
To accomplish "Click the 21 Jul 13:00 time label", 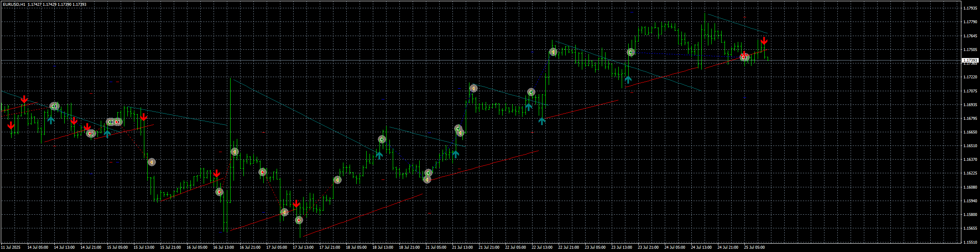I will coord(462,247).
